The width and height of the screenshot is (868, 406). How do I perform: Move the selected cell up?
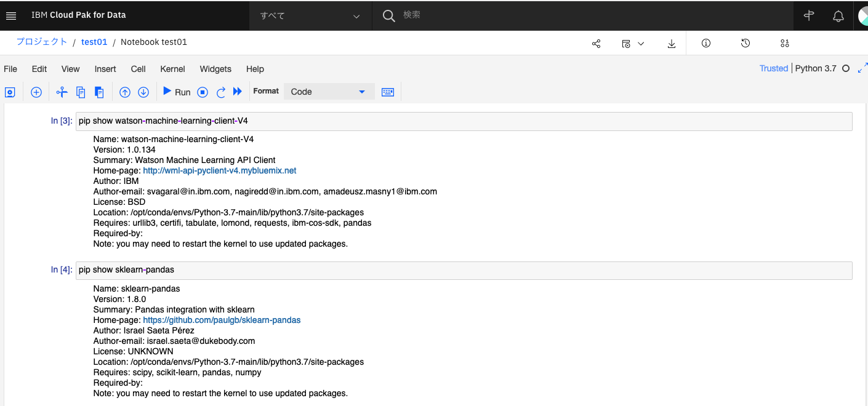pos(125,92)
